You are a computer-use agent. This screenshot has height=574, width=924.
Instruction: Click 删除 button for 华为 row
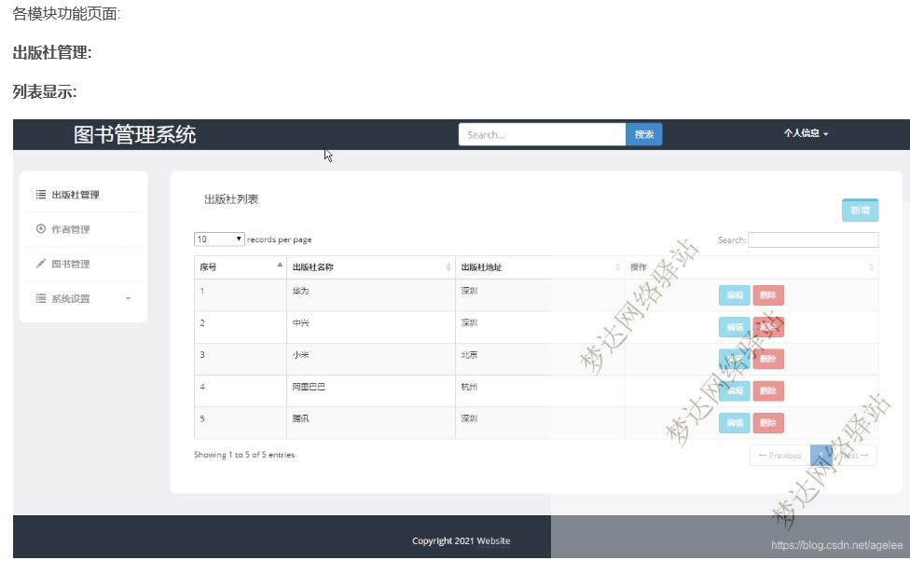coord(768,295)
